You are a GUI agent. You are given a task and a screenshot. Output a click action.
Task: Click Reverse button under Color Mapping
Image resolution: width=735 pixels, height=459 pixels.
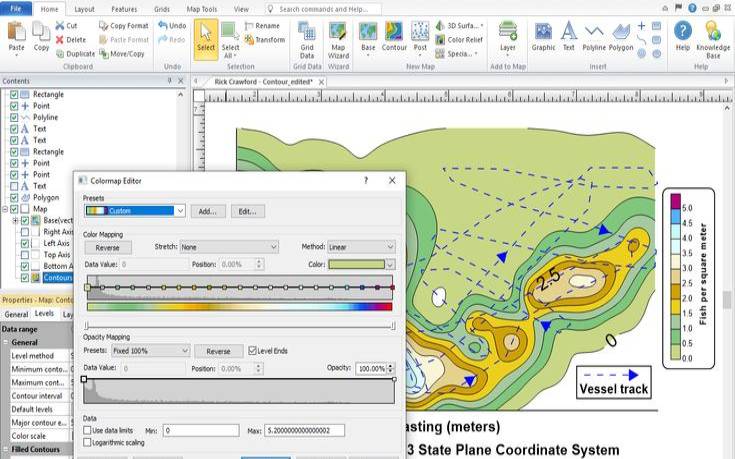107,247
